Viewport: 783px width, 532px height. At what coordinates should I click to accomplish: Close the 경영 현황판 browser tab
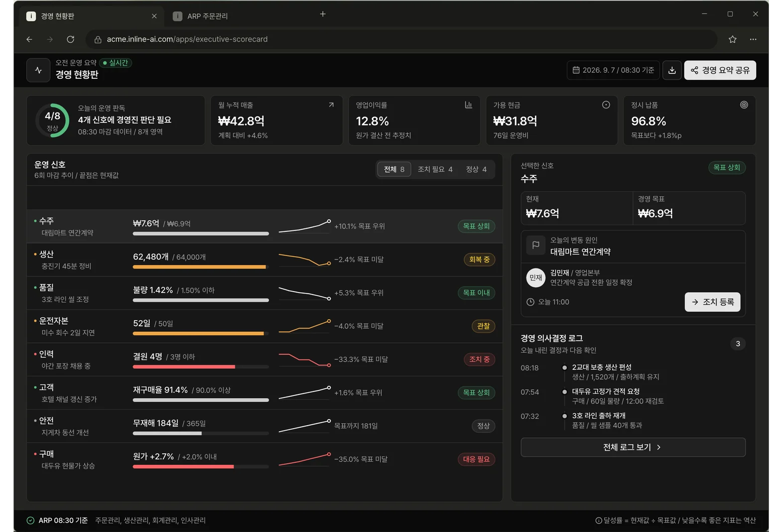[154, 16]
